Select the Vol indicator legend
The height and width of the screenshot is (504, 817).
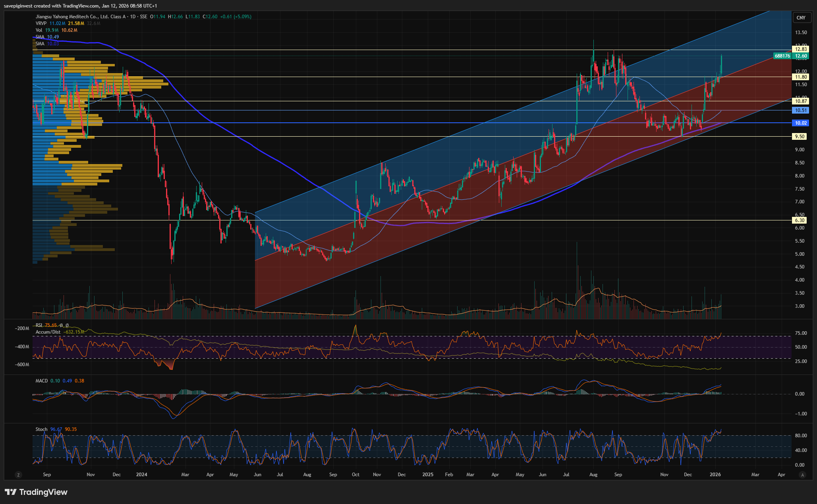(x=39, y=30)
